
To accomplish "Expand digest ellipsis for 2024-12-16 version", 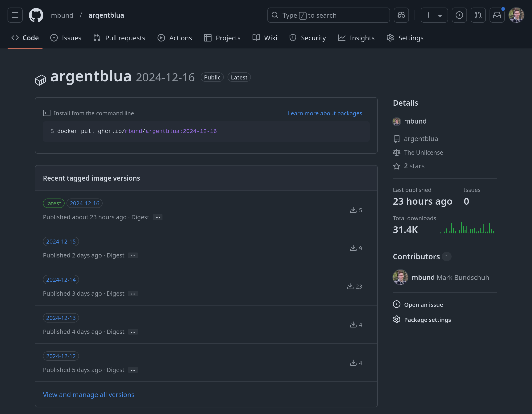I will [x=158, y=217].
